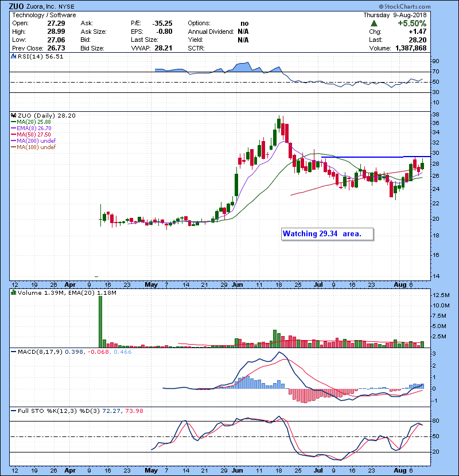459x476 pixels.
Task: Click the High value 28.99
Action: point(56,32)
